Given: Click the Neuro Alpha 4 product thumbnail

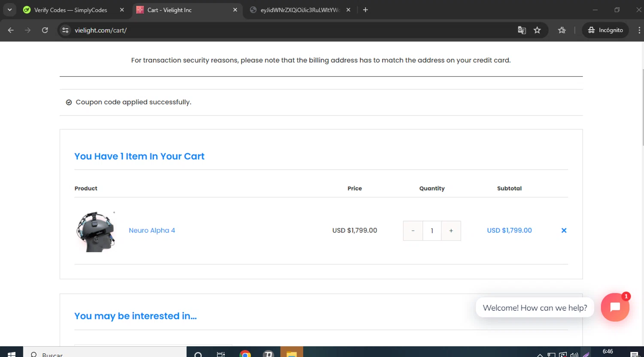Looking at the screenshot, I should point(96,231).
